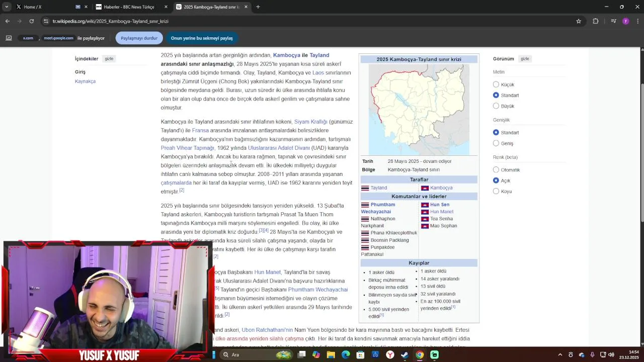644x362 pixels.
Task: Select Büyük text size option
Action: [496, 106]
